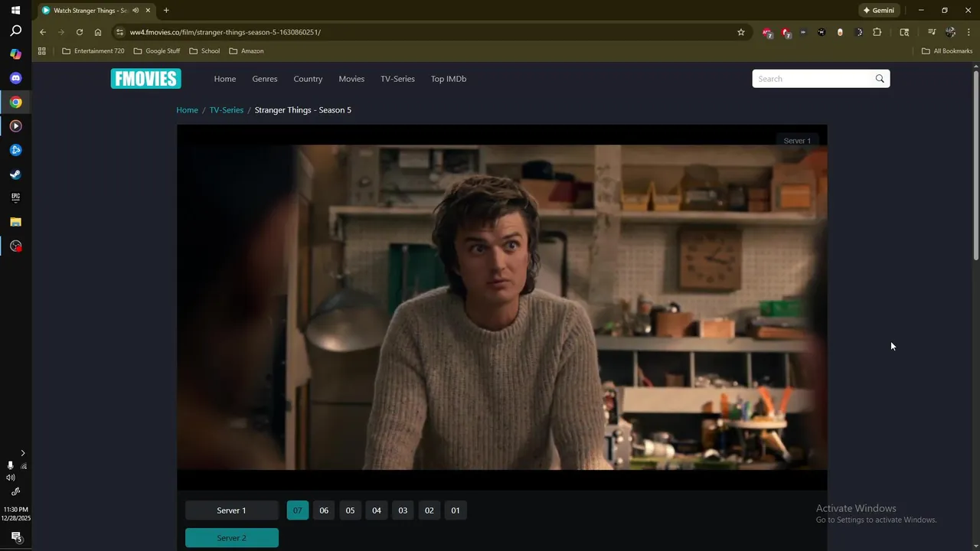The width and height of the screenshot is (980, 551).
Task: Select episode 06
Action: (x=324, y=510)
